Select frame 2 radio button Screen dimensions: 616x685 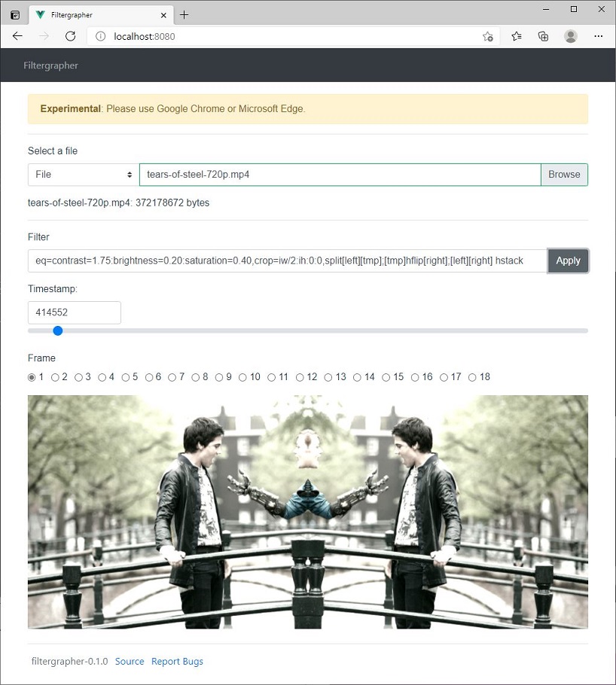(x=55, y=377)
